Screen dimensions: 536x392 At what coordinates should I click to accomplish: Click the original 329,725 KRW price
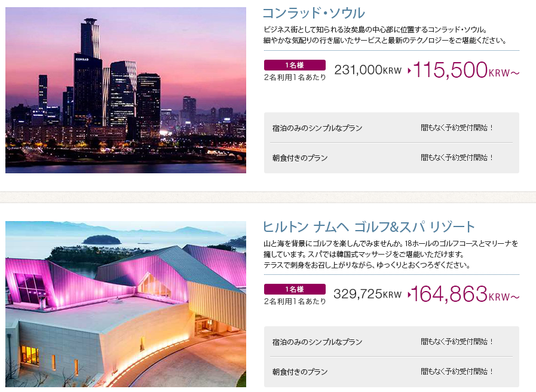pos(367,294)
